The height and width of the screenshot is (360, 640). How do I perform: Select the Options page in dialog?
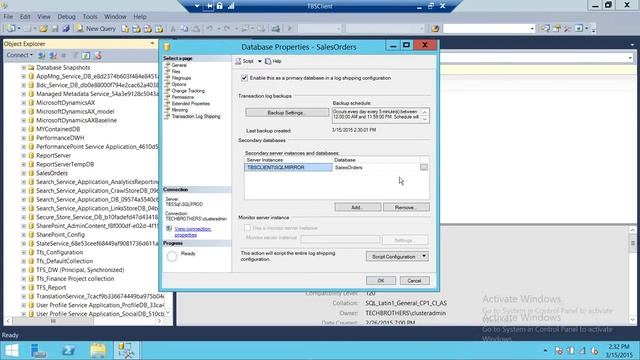tap(179, 84)
